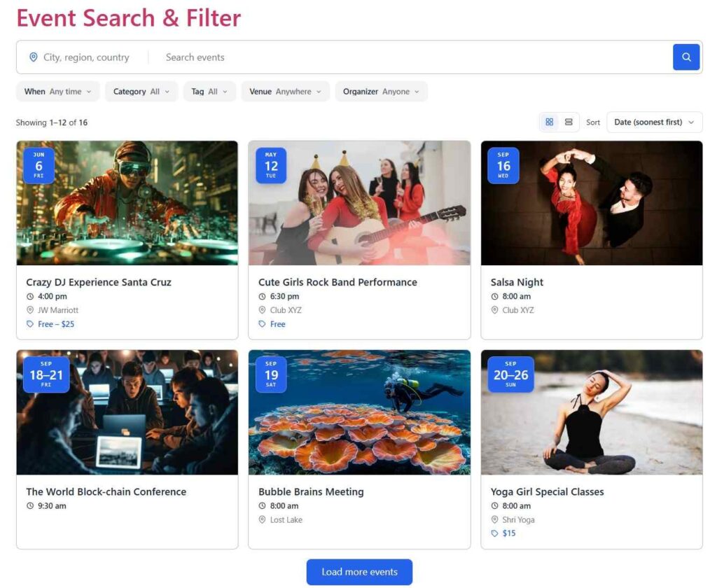Click clock icon next to 9:30 am
The height and width of the screenshot is (588, 717).
click(x=30, y=505)
